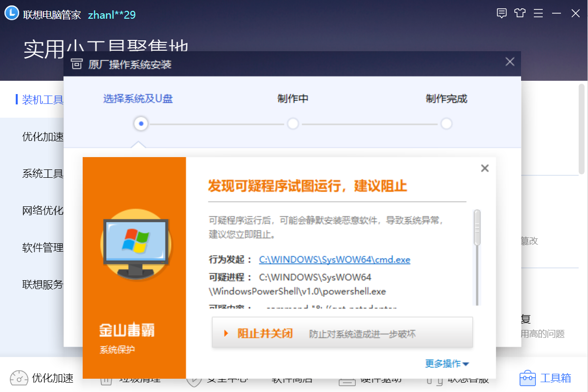Click the 原厂操作系统安装 dialog title icon

[x=76, y=64]
